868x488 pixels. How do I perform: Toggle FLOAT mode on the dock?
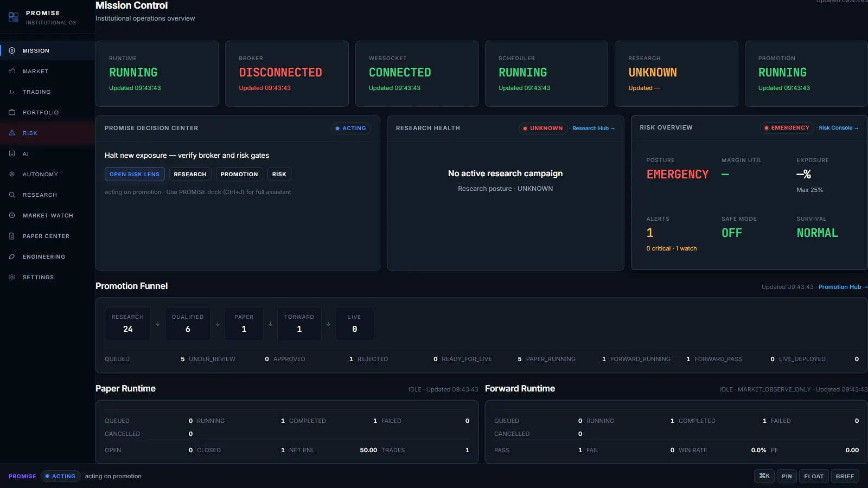tap(814, 476)
